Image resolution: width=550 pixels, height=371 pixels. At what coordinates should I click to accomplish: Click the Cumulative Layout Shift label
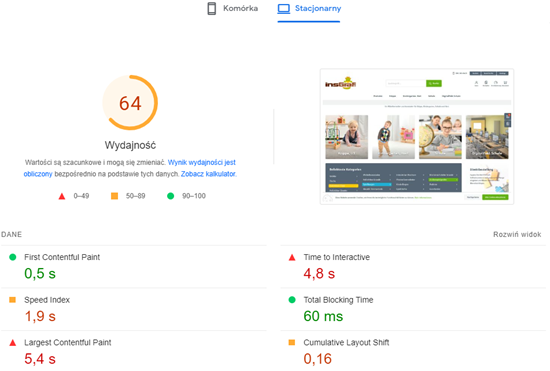[x=346, y=342]
